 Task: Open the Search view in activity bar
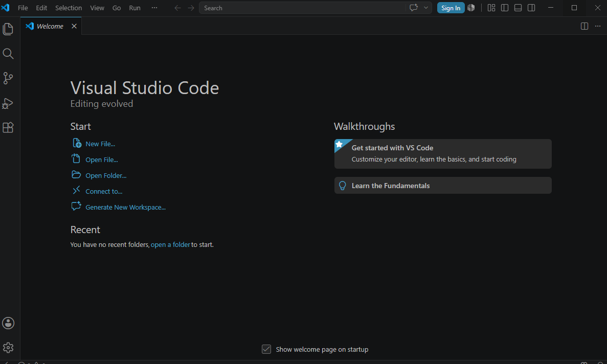pyautogui.click(x=8, y=53)
